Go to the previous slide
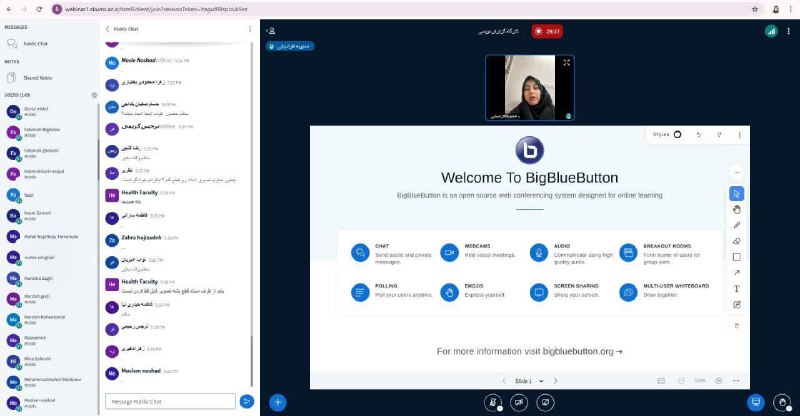 pos(504,381)
